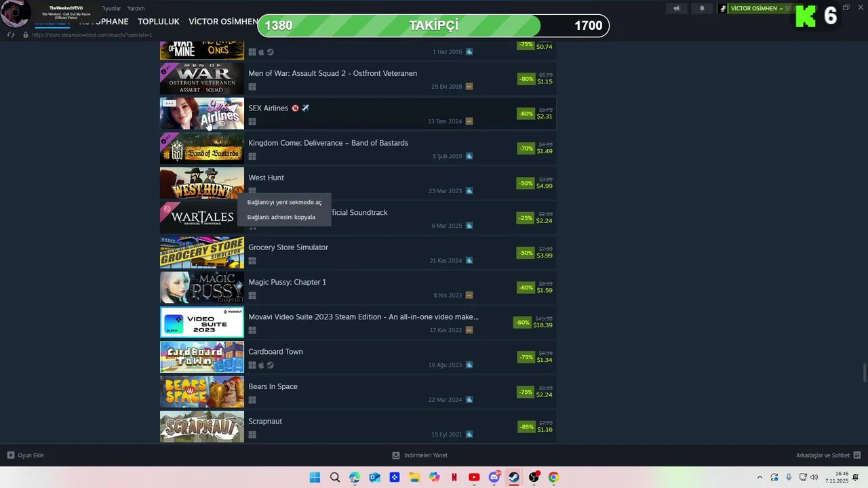
Task: Open the VICTOR OSIMHEN profile tab
Action: pyautogui.click(x=223, y=22)
